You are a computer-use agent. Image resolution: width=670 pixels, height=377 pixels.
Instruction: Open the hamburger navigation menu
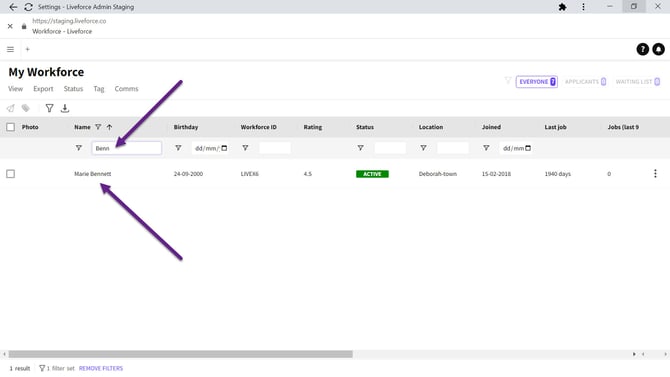[x=10, y=50]
